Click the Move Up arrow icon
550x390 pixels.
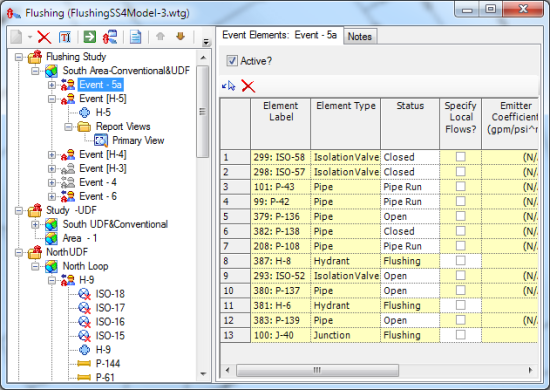(x=160, y=36)
